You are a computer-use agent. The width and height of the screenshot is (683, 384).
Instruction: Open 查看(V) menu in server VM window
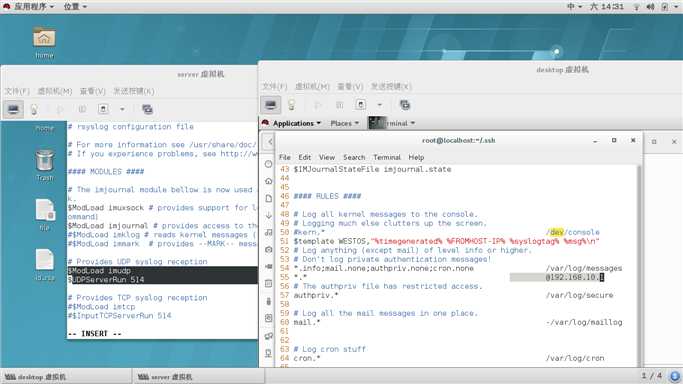93,91
